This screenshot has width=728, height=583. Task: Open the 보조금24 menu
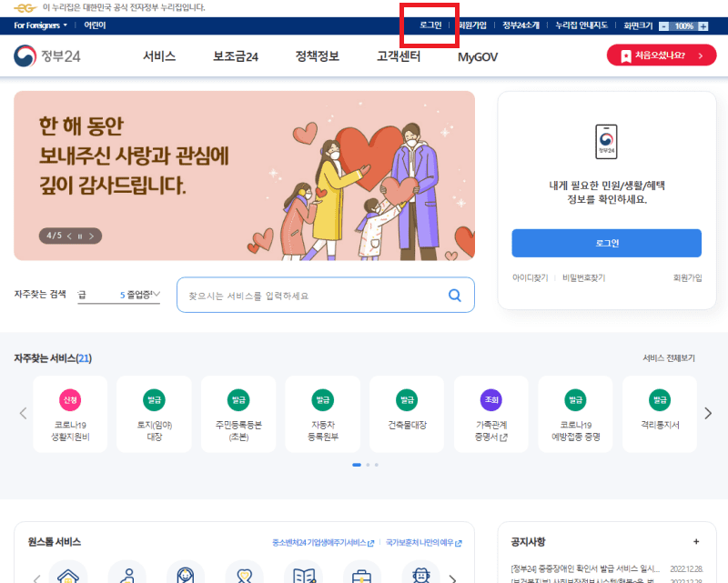pyautogui.click(x=236, y=56)
